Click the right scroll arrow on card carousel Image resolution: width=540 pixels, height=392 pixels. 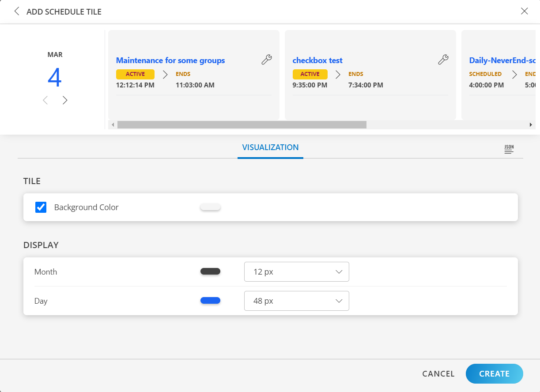click(531, 124)
